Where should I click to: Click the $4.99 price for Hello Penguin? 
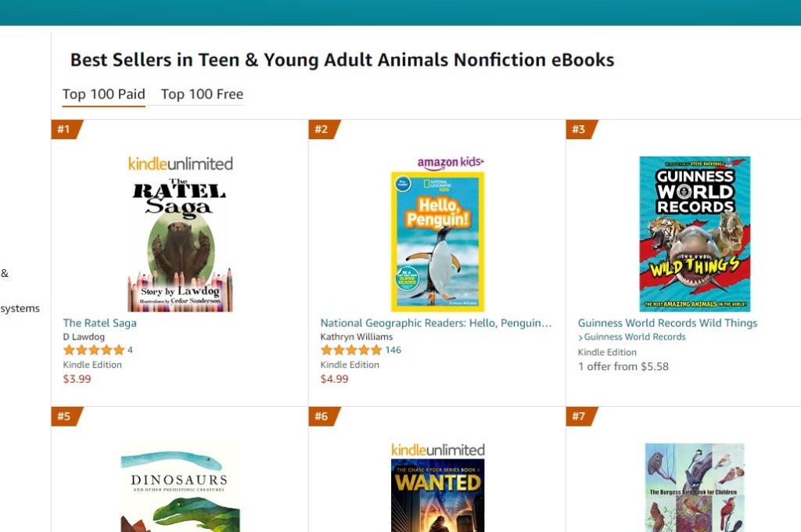pos(334,379)
